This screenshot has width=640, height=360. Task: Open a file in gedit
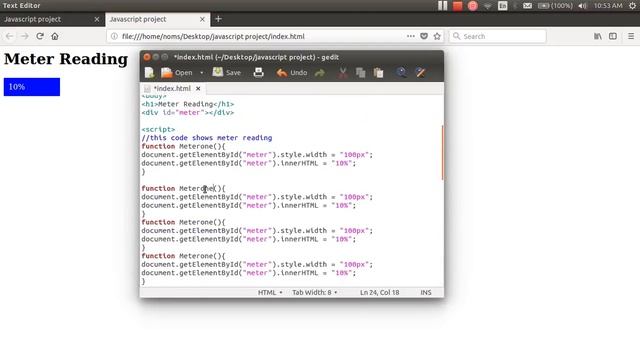tap(177, 73)
